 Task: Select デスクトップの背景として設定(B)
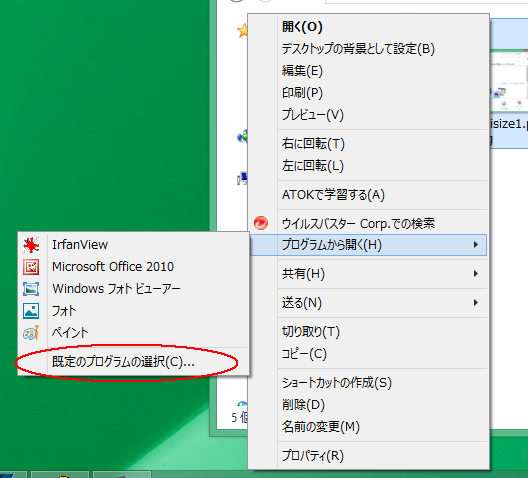click(x=369, y=49)
